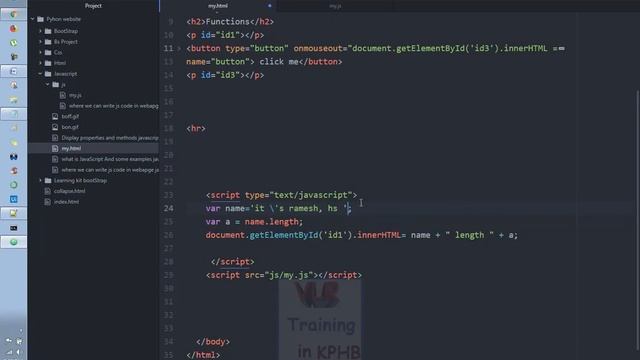Toggle code fold arrow on line 11
640x360 pixels.
(179, 49)
